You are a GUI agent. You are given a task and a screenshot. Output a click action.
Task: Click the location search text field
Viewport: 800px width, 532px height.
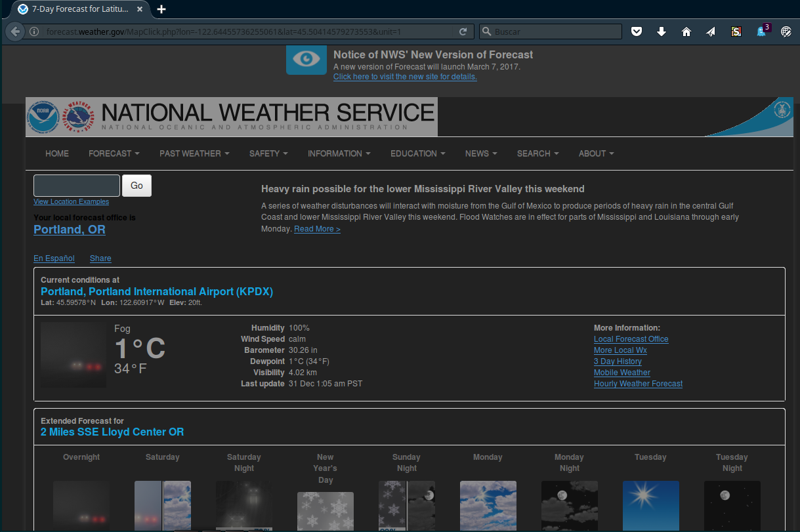(76, 186)
